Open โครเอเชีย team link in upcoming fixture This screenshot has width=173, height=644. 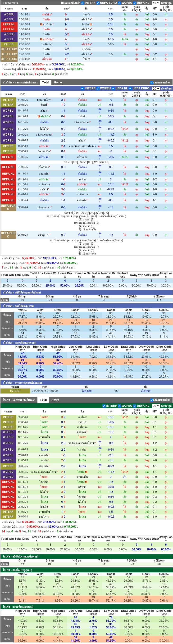[x=86, y=391]
